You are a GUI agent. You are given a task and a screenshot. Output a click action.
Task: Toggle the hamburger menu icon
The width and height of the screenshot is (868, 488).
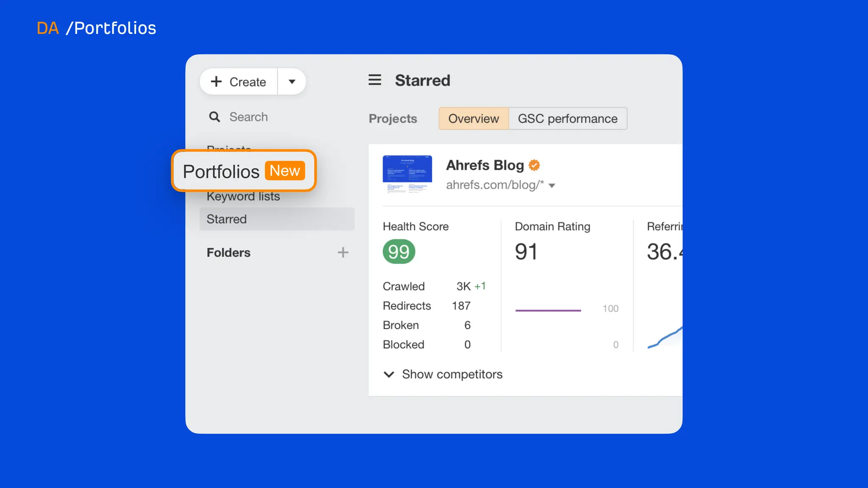[x=375, y=80]
